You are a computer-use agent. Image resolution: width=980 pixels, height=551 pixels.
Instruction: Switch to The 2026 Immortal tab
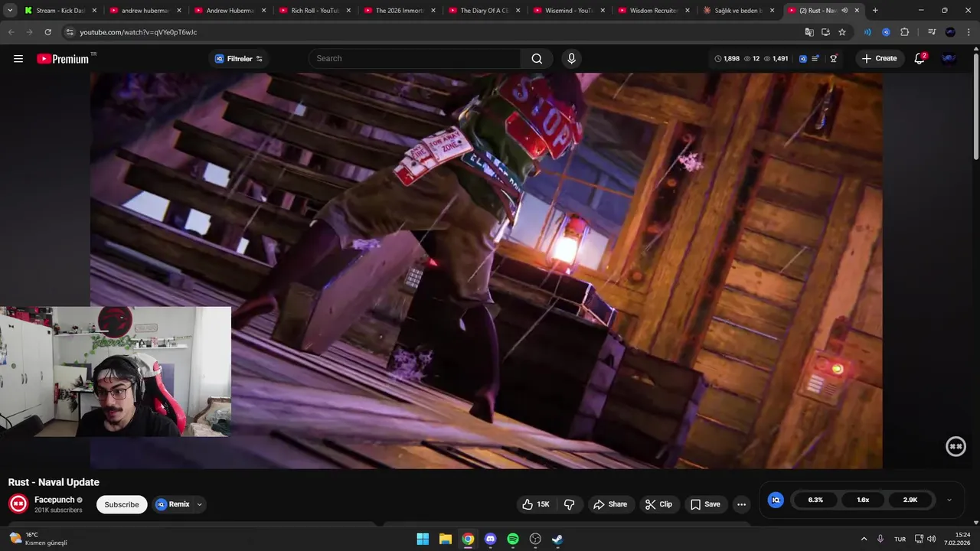(400, 11)
